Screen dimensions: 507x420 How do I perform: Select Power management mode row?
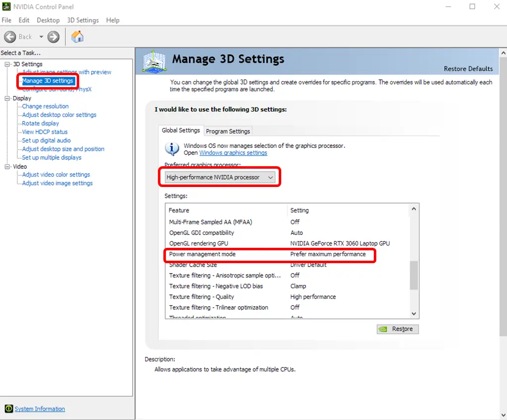point(288,254)
